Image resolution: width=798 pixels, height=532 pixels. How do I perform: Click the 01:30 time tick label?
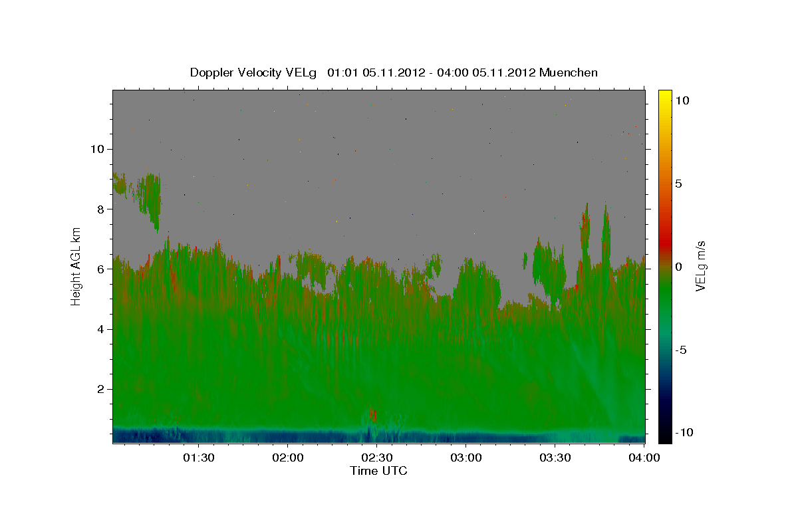pyautogui.click(x=198, y=458)
